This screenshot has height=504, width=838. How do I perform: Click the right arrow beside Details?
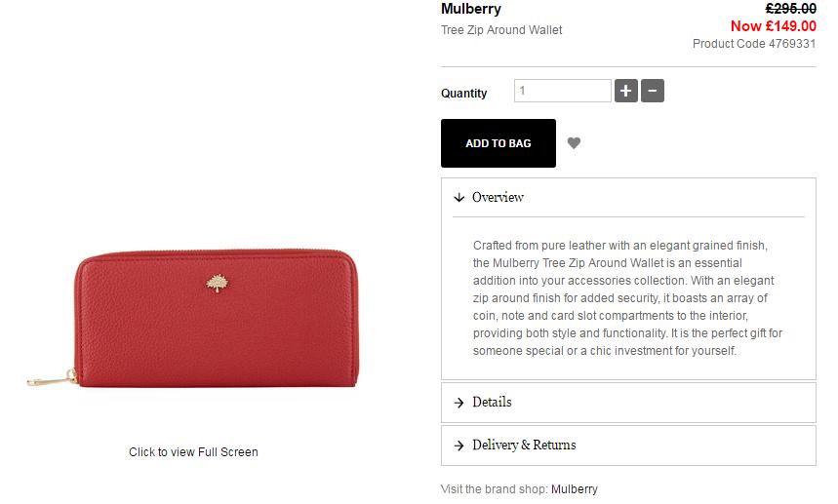(459, 403)
